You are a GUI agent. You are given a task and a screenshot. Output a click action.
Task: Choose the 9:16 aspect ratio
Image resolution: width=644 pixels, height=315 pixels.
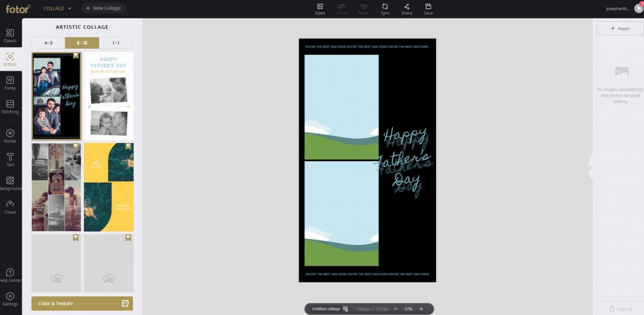click(x=82, y=43)
